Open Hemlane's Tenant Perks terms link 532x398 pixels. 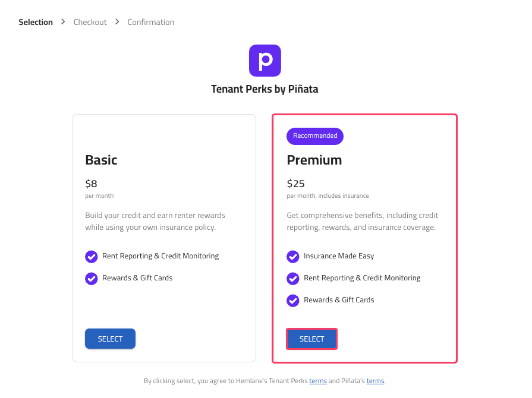pyautogui.click(x=318, y=381)
